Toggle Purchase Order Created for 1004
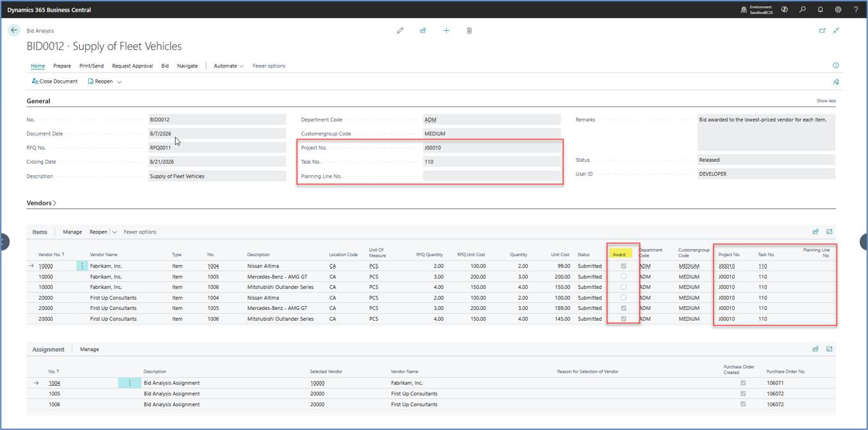The height and width of the screenshot is (430, 868). pyautogui.click(x=743, y=383)
